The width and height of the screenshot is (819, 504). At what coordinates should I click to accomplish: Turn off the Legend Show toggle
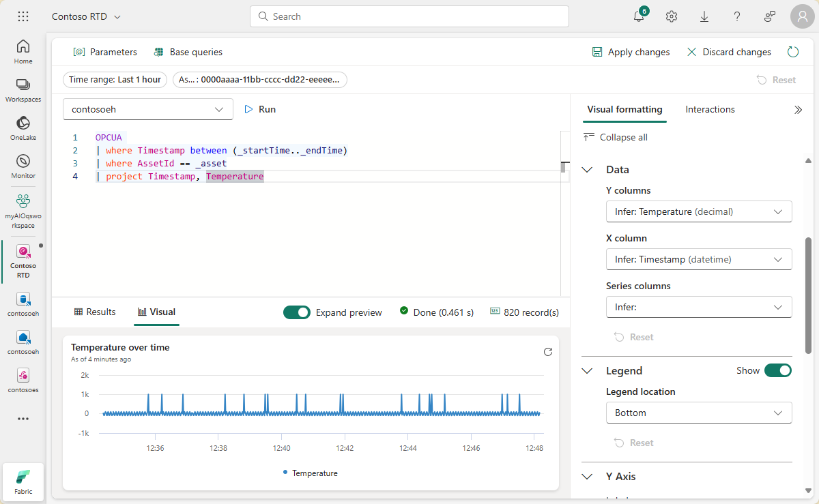pyautogui.click(x=777, y=370)
